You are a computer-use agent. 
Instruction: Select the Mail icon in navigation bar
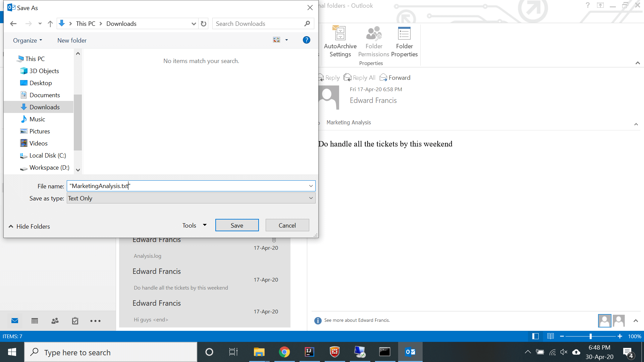point(15,321)
